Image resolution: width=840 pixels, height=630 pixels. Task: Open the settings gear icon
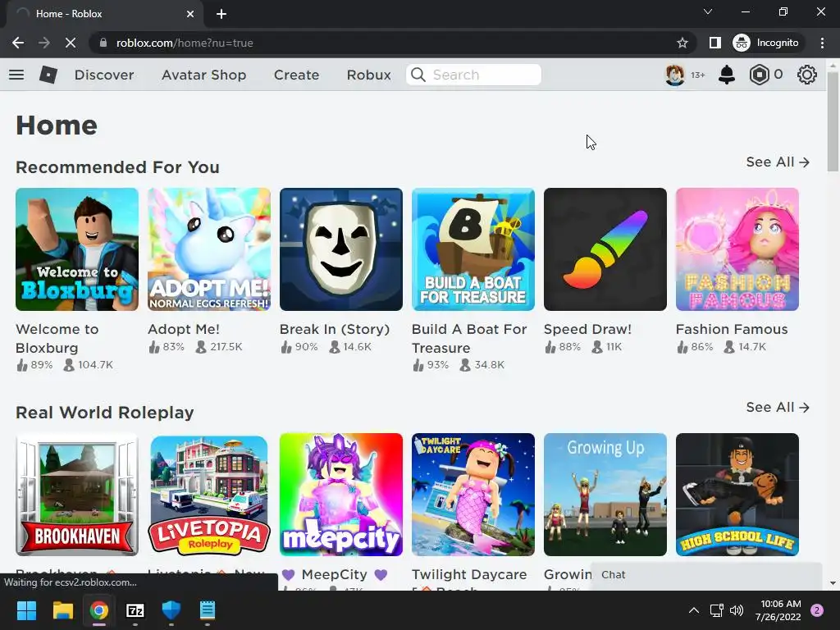(807, 75)
